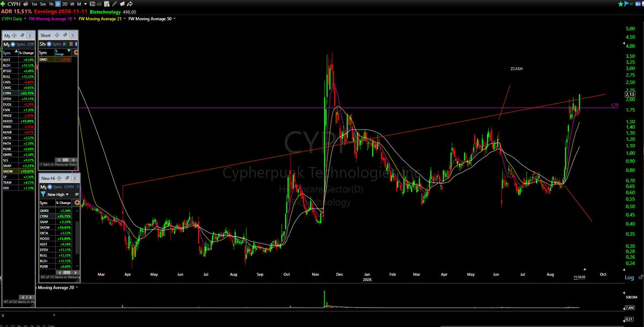This screenshot has width=644, height=327.
Task: Click the green star icon top right
Action: pos(620,4)
